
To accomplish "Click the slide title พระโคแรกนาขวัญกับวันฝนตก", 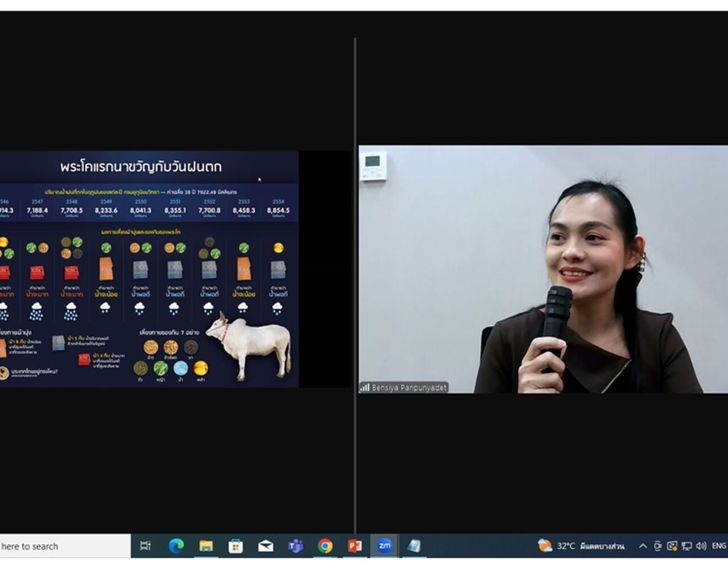I will 140,167.
